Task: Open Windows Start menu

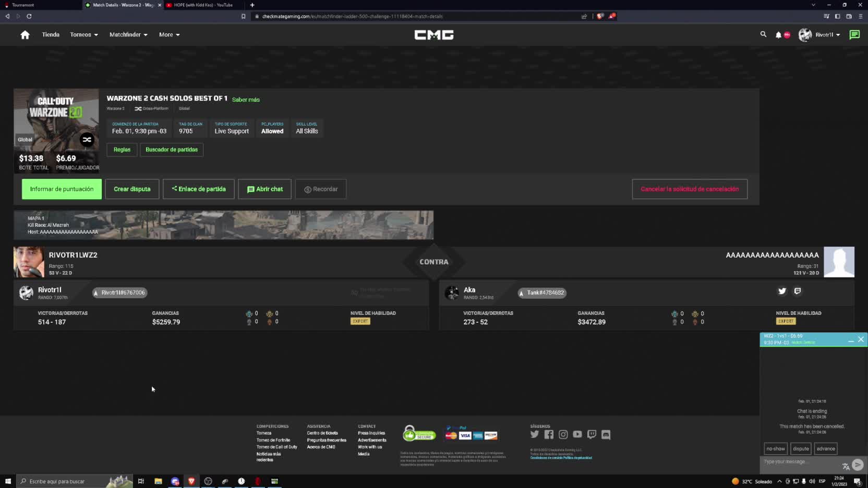Action: coord(8,481)
